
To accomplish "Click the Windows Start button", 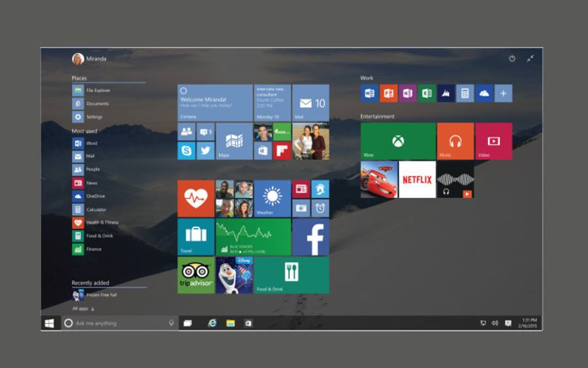I will tap(50, 324).
